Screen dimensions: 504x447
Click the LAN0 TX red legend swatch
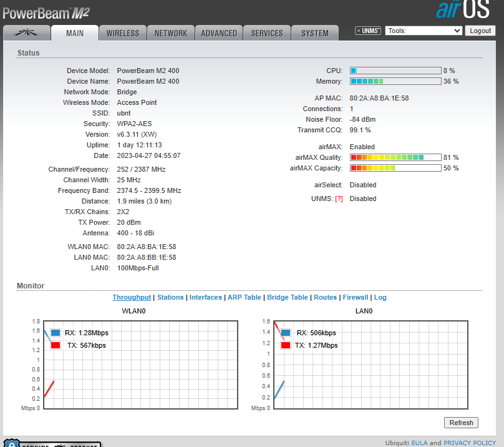click(286, 345)
